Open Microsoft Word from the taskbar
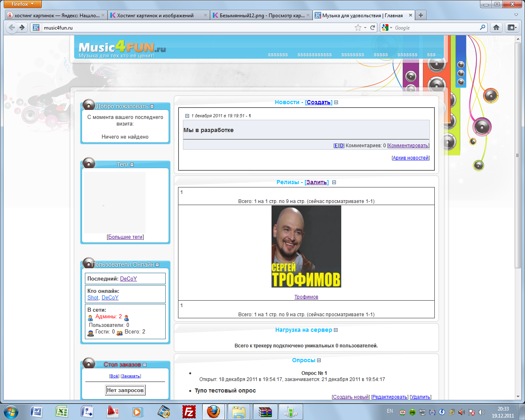The image size is (525, 420). pyautogui.click(x=37, y=411)
